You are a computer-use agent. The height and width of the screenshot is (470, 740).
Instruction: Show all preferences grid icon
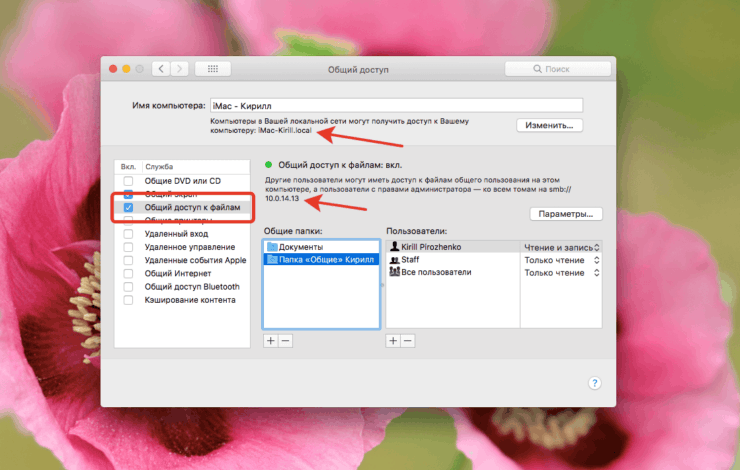pos(212,69)
